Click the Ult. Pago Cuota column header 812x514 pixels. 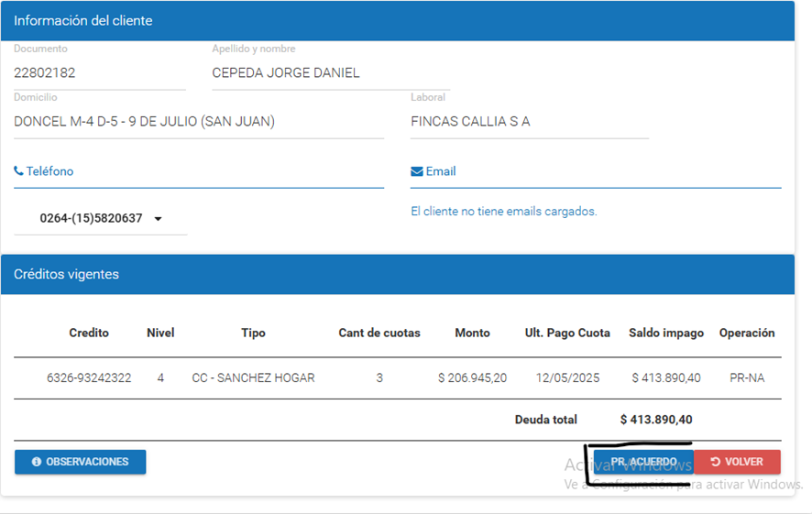pos(566,333)
